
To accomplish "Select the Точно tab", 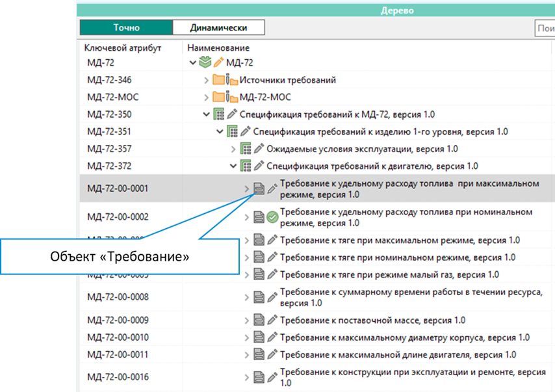I will coord(126,27).
